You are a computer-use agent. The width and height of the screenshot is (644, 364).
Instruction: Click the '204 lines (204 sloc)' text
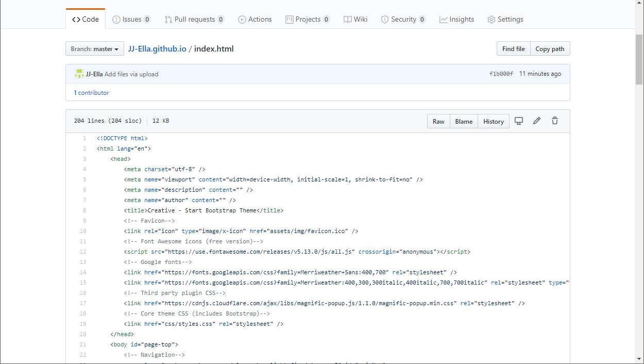pyautogui.click(x=108, y=121)
